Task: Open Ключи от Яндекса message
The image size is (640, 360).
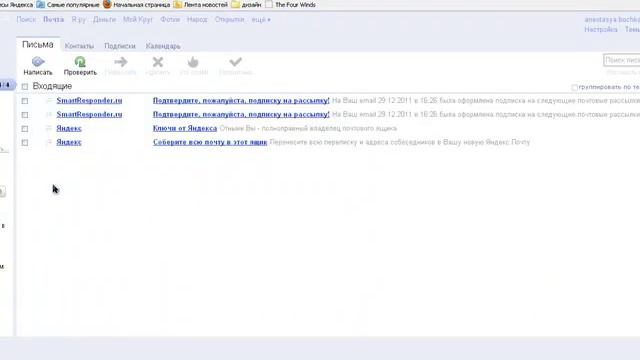Action: pyautogui.click(x=185, y=128)
